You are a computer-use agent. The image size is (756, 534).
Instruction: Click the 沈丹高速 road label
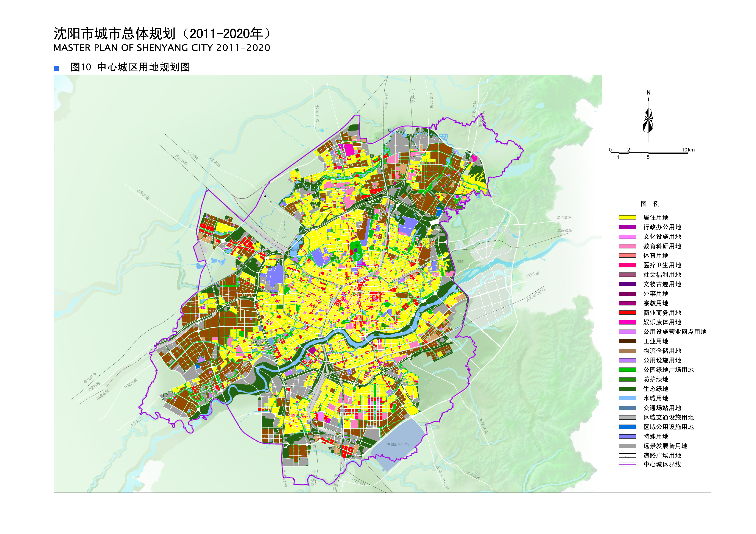coord(473,475)
